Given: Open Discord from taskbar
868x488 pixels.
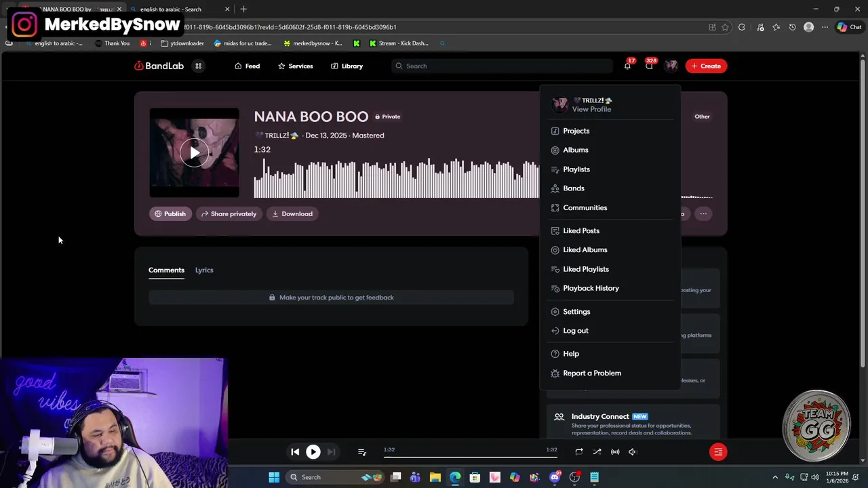Looking at the screenshot, I should [555, 477].
